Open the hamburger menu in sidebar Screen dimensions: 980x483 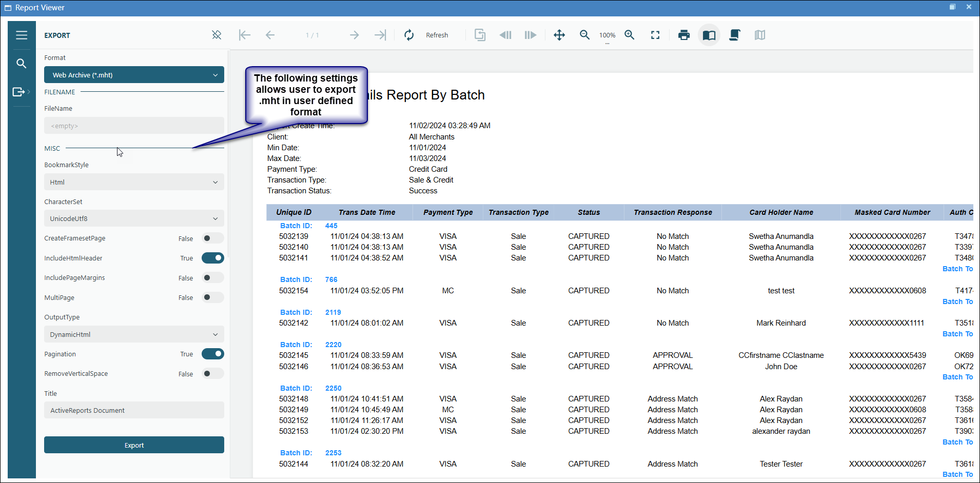point(21,35)
